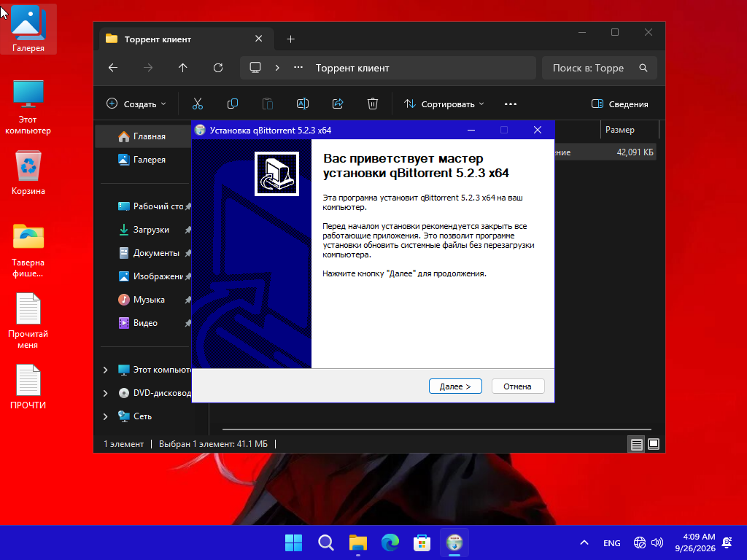747x560 pixels.
Task: Expand the address bar path chevron
Action: pos(277,68)
